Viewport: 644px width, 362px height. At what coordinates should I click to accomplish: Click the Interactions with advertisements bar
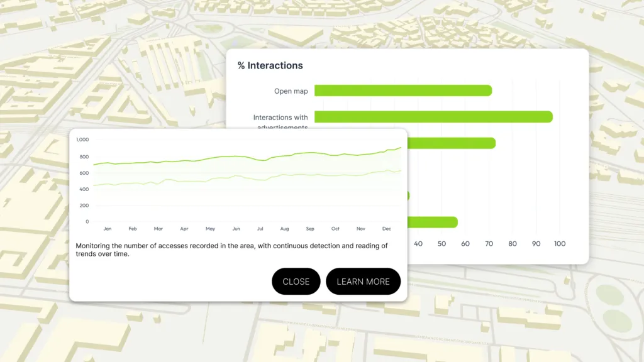pyautogui.click(x=433, y=117)
